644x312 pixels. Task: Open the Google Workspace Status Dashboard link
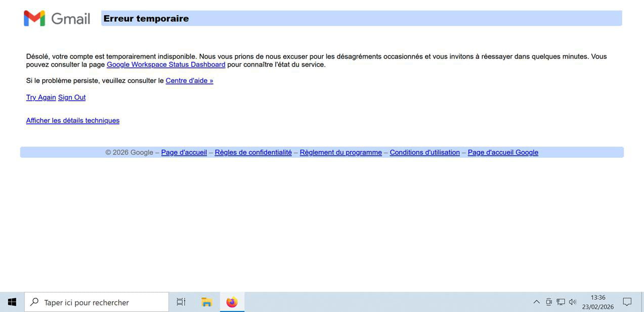(166, 65)
